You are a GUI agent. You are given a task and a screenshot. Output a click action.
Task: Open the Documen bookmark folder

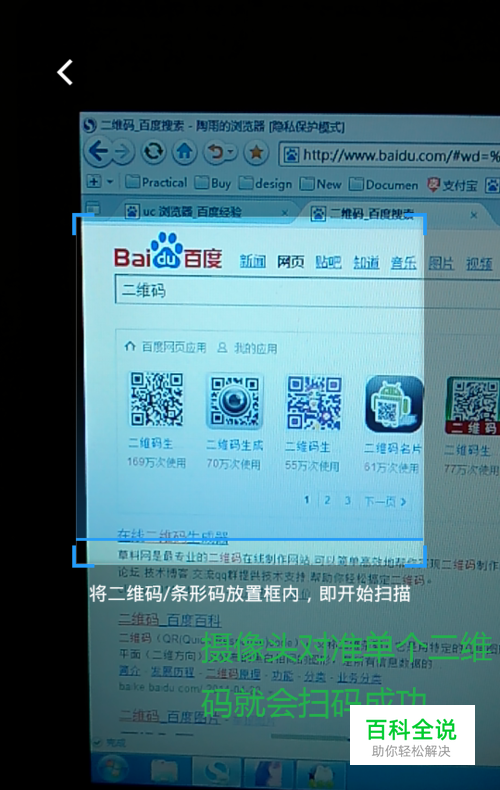384,184
